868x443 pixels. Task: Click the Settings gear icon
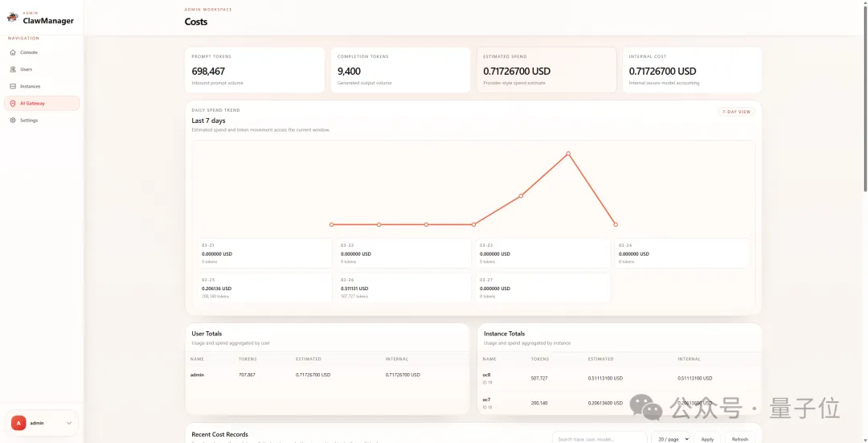tap(13, 120)
